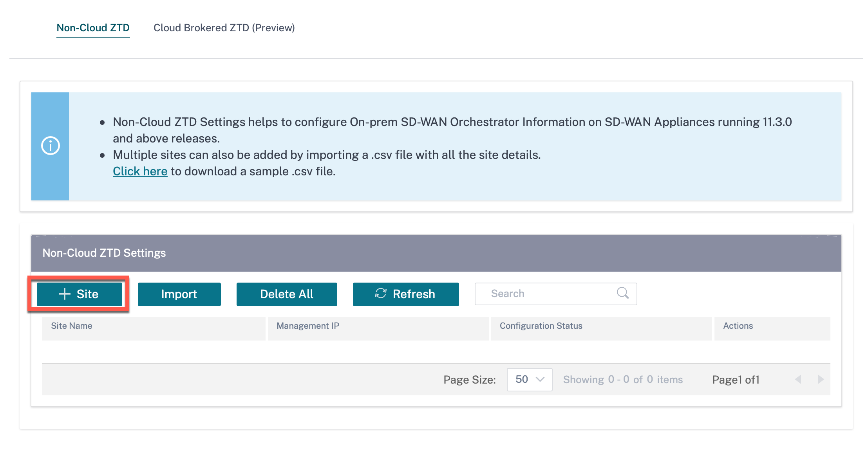
Task: Click the Delete All button
Action: click(x=287, y=294)
